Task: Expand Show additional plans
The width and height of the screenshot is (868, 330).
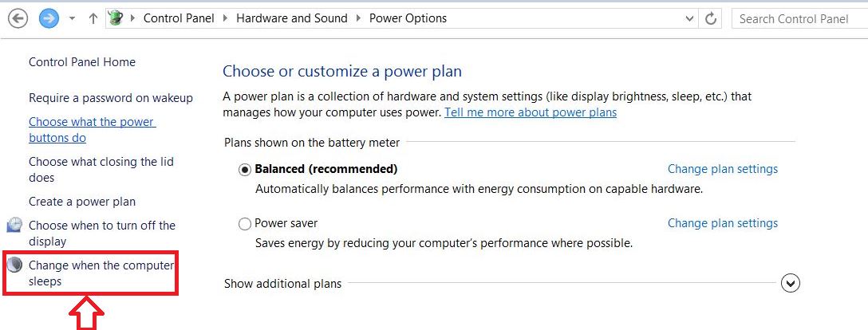Action: pos(791,283)
